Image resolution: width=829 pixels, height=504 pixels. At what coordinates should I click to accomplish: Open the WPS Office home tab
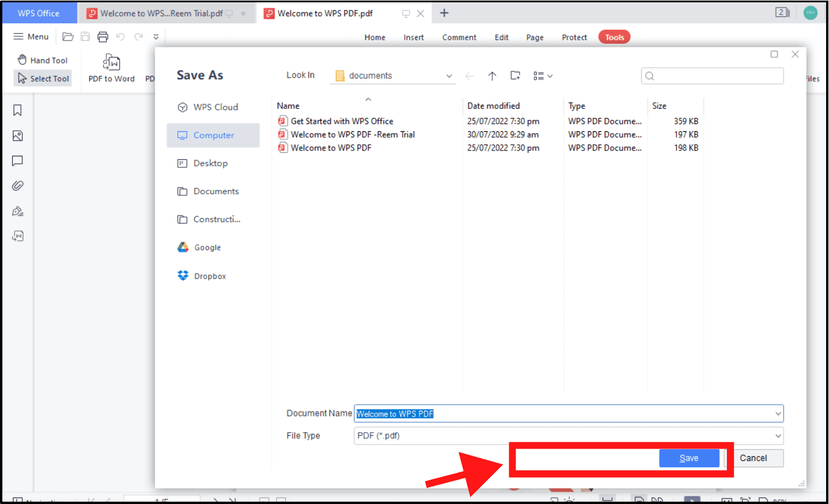point(39,13)
